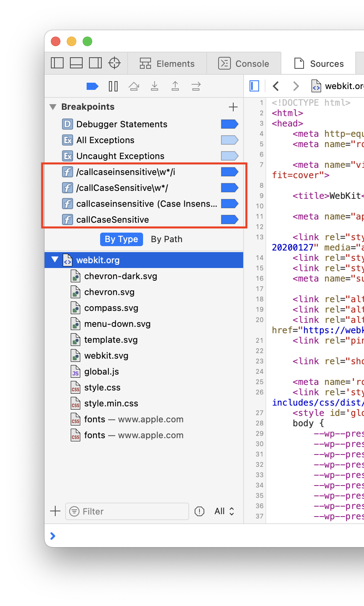Add a new breakpoint with plus button
The width and height of the screenshot is (364, 606).
(233, 107)
